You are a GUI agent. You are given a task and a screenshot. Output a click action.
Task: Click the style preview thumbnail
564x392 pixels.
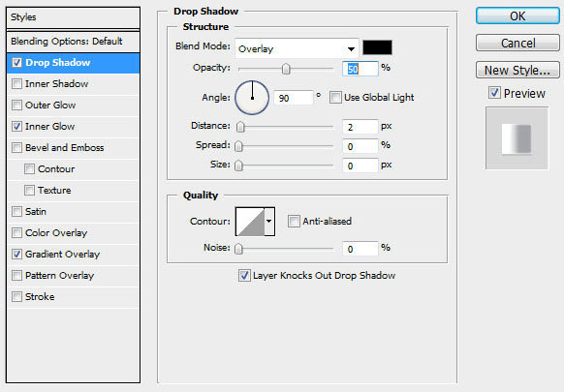click(517, 138)
